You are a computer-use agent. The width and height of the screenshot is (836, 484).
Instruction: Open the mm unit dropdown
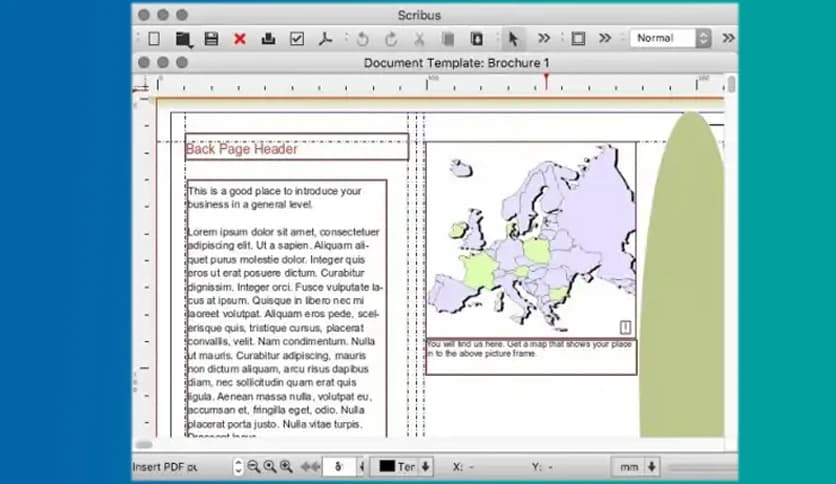coord(638,466)
